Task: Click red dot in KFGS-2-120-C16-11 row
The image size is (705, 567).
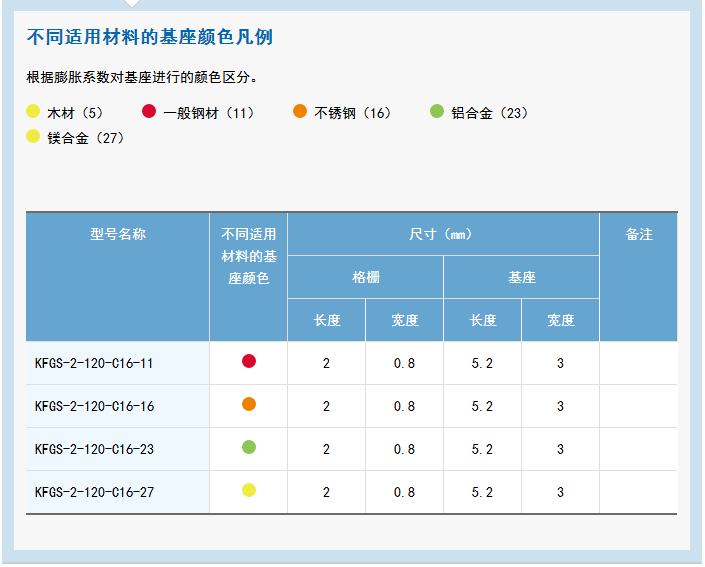Action: pos(249,361)
